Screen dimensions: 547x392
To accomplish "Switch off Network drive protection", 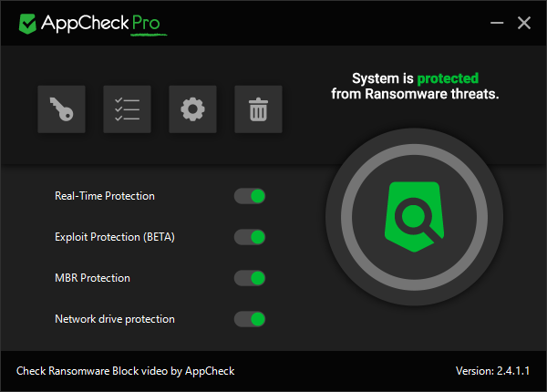I will point(250,319).
